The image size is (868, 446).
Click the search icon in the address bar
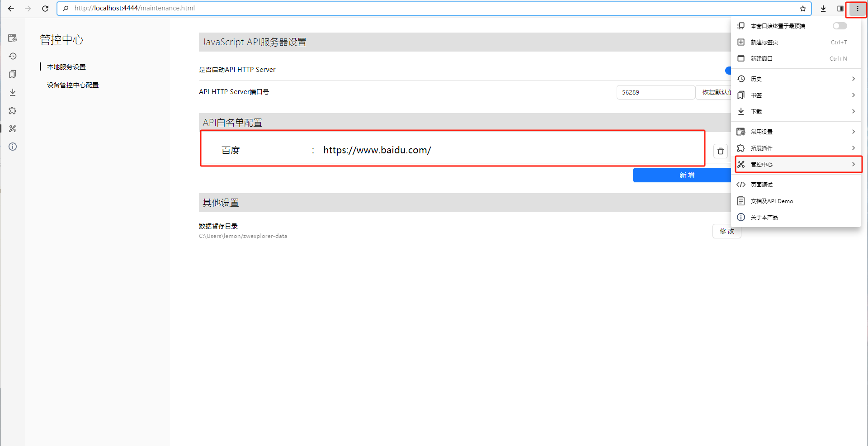coord(66,8)
